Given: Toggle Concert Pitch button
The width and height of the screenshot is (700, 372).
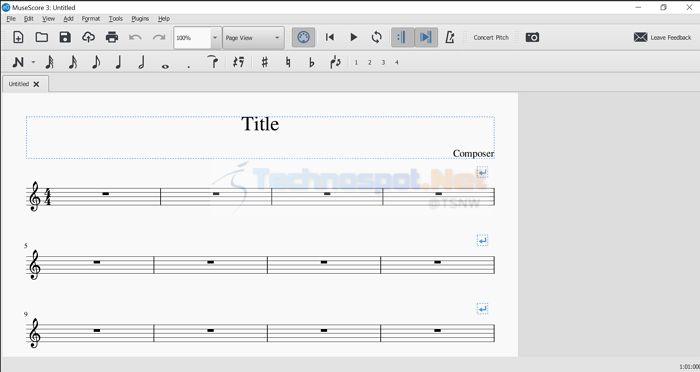Looking at the screenshot, I should point(491,38).
